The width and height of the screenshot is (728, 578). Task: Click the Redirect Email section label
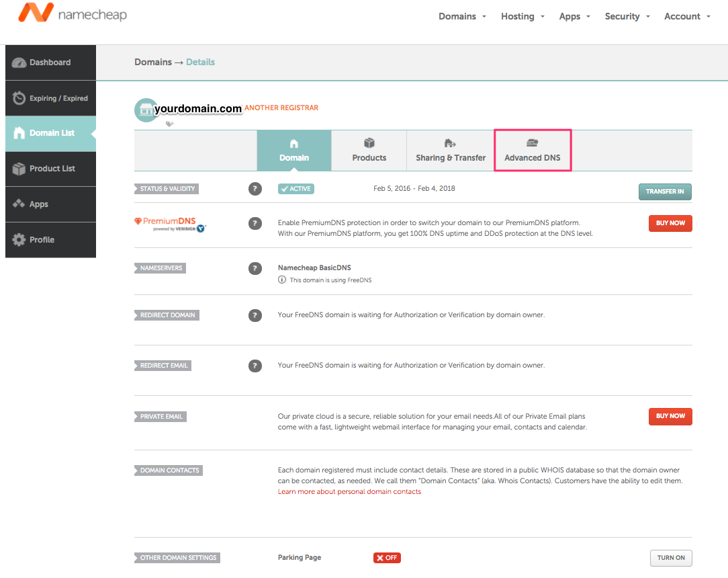pyautogui.click(x=163, y=366)
